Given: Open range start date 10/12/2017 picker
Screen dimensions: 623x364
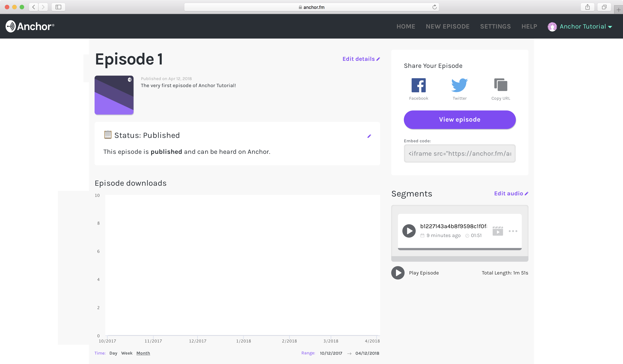Looking at the screenshot, I should [x=331, y=353].
